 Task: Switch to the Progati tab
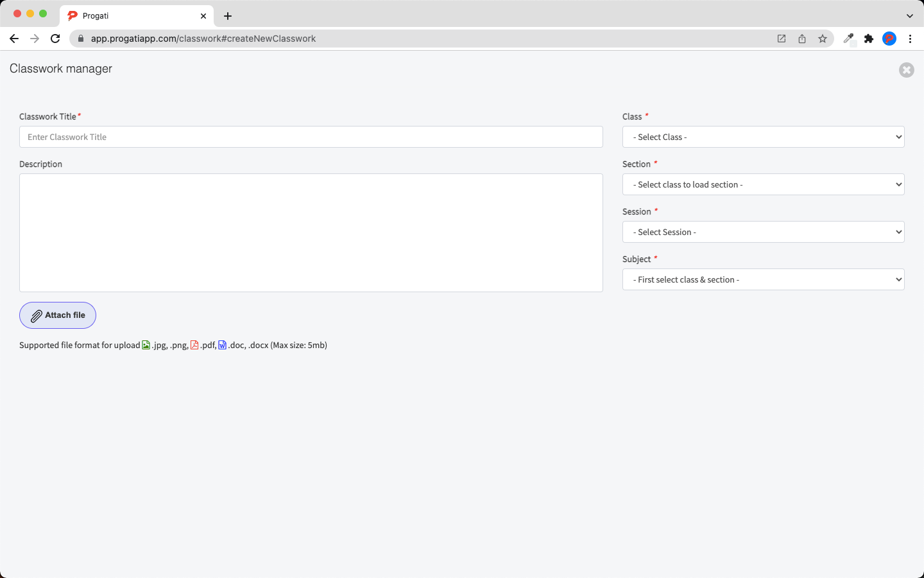[x=137, y=15]
